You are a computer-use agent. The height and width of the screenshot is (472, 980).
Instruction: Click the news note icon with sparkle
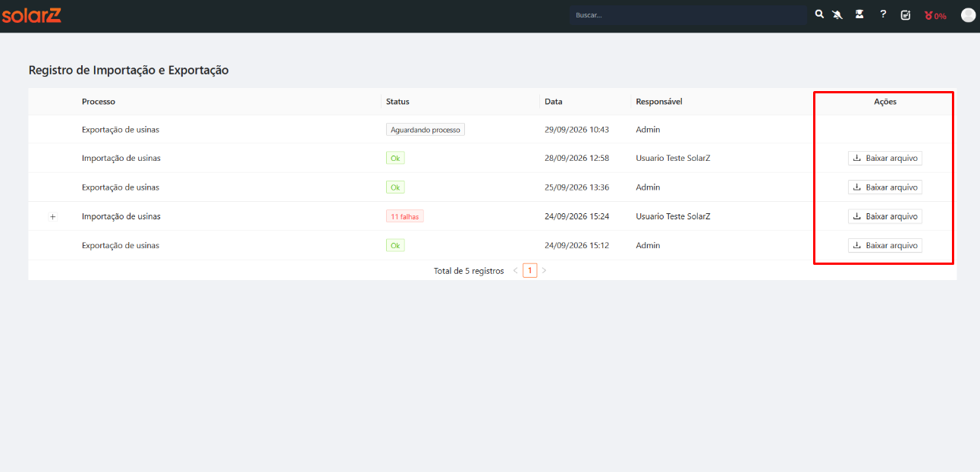coord(906,15)
